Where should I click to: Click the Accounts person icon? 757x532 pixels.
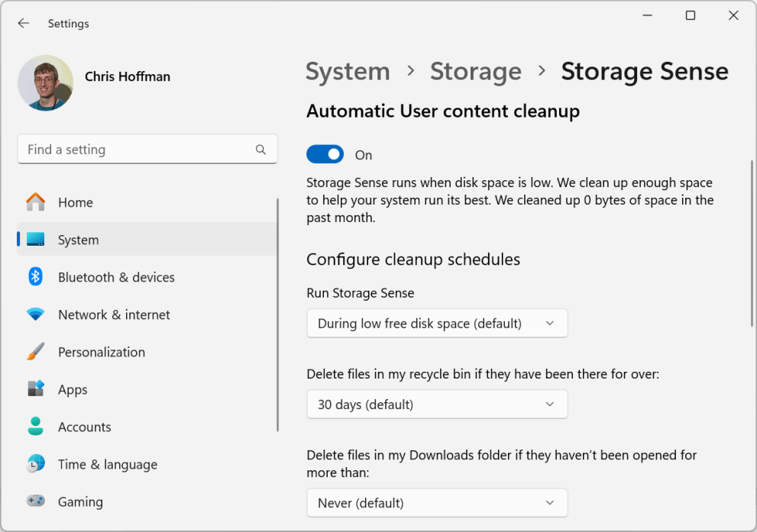35,427
